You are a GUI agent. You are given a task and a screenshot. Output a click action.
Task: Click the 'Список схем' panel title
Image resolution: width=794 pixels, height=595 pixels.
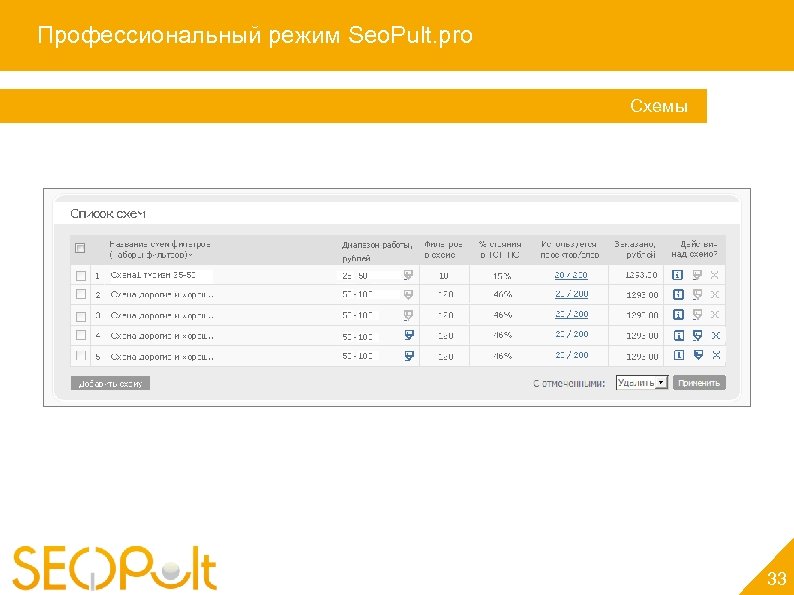[x=108, y=214]
